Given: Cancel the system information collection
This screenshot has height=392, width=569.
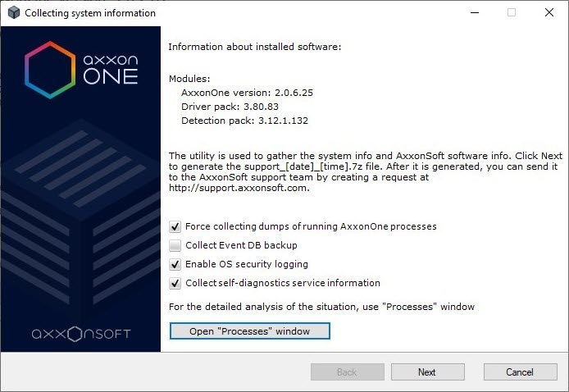Looking at the screenshot, I should click(520, 371).
